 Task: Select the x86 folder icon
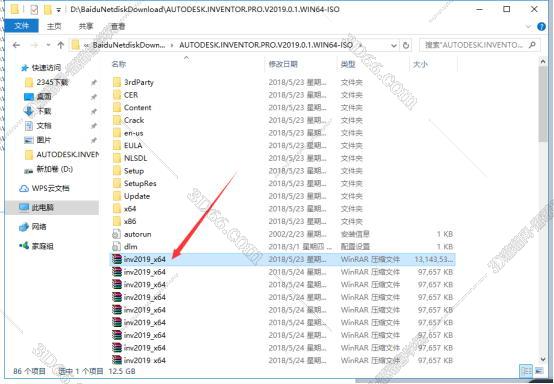point(117,221)
